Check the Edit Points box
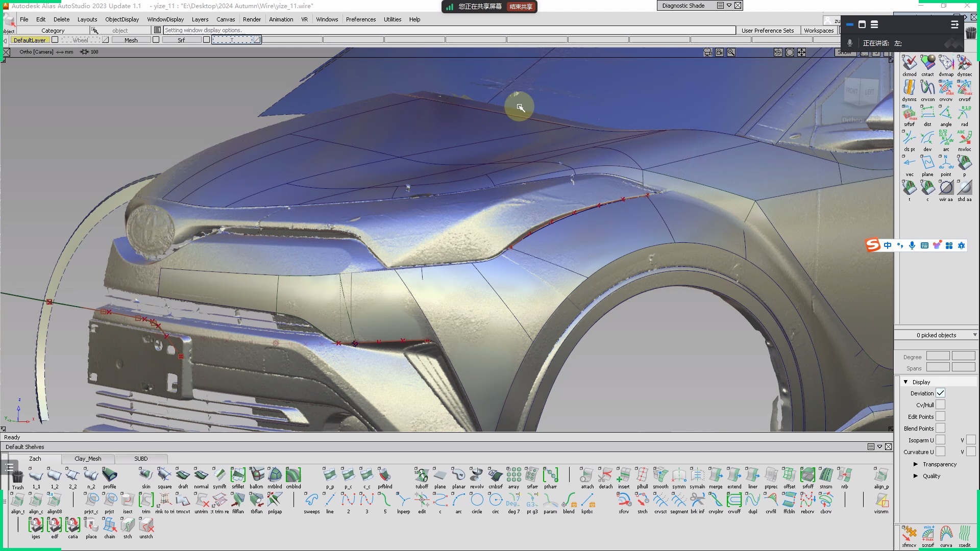 (940, 417)
